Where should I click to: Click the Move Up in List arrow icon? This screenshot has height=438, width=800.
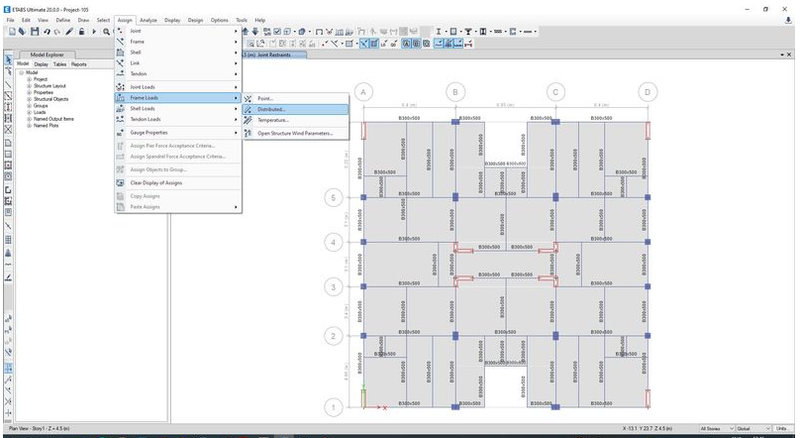click(246, 32)
